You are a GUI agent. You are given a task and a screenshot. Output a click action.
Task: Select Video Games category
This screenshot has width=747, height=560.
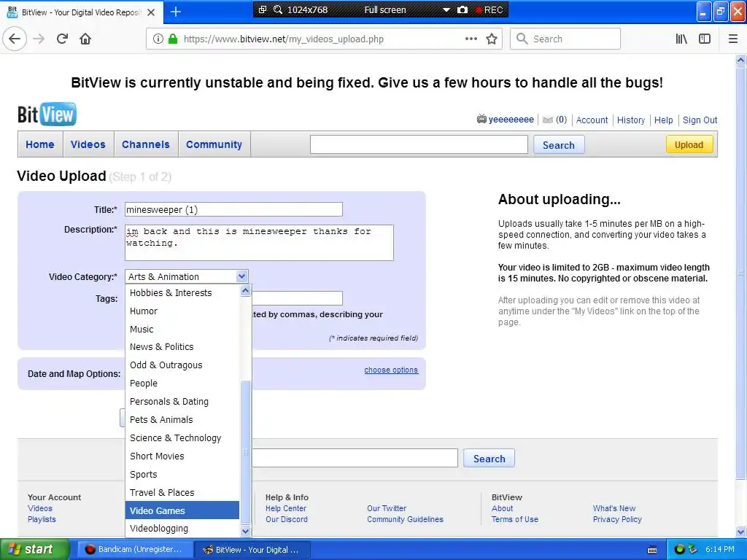tap(182, 510)
